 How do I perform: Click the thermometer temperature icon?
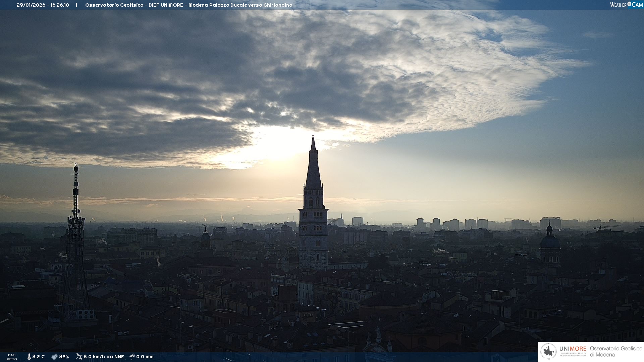coord(29,357)
